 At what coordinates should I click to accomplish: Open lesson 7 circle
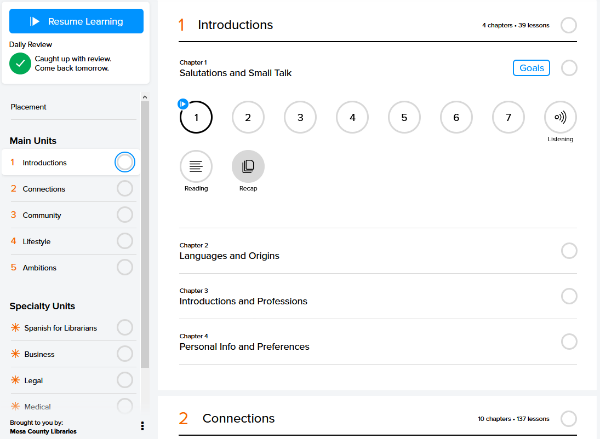508,117
